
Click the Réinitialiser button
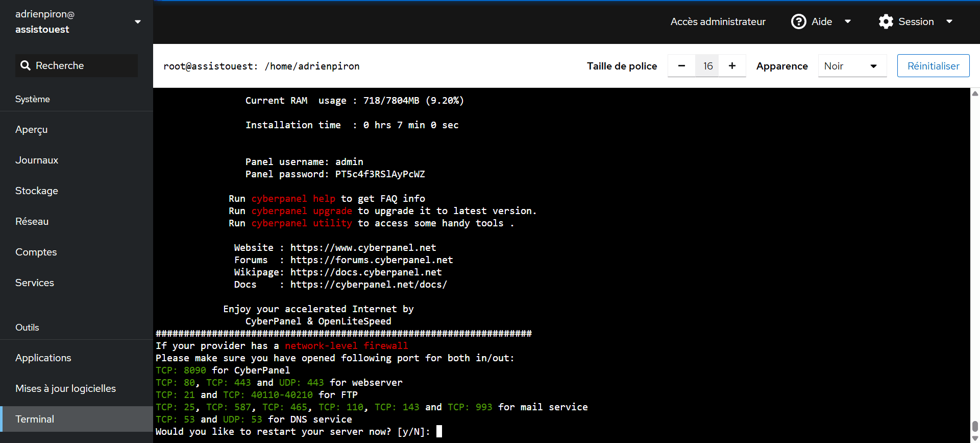[933, 66]
